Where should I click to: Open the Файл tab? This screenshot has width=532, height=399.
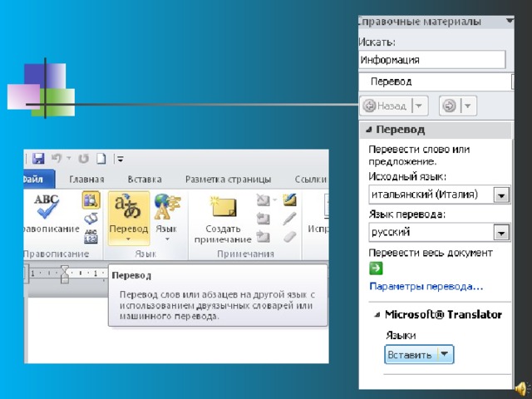[x=38, y=179]
